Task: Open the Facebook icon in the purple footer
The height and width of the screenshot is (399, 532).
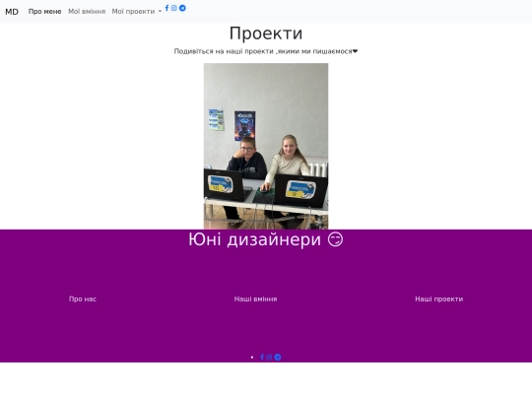Action: point(262,357)
